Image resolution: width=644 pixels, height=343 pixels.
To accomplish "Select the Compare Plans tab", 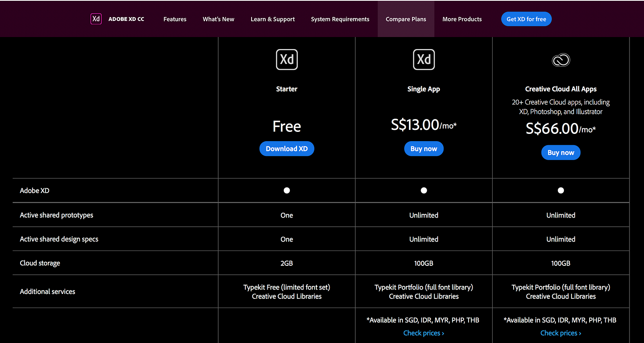I will pos(406,19).
